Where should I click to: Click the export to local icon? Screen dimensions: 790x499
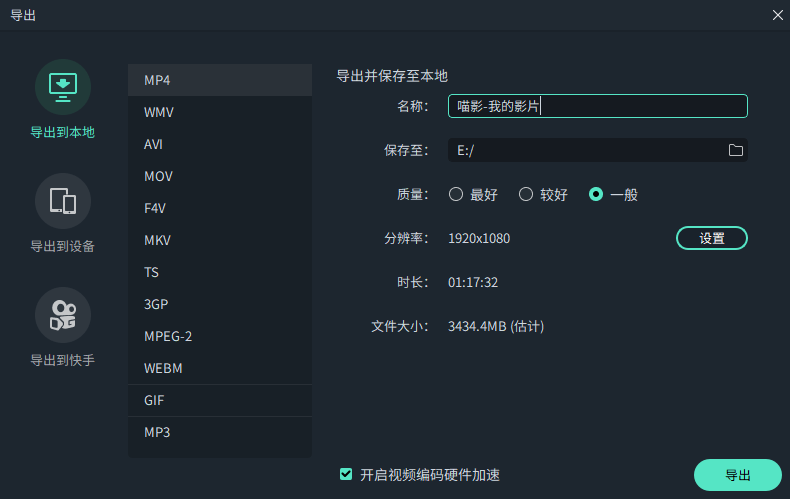point(63,87)
